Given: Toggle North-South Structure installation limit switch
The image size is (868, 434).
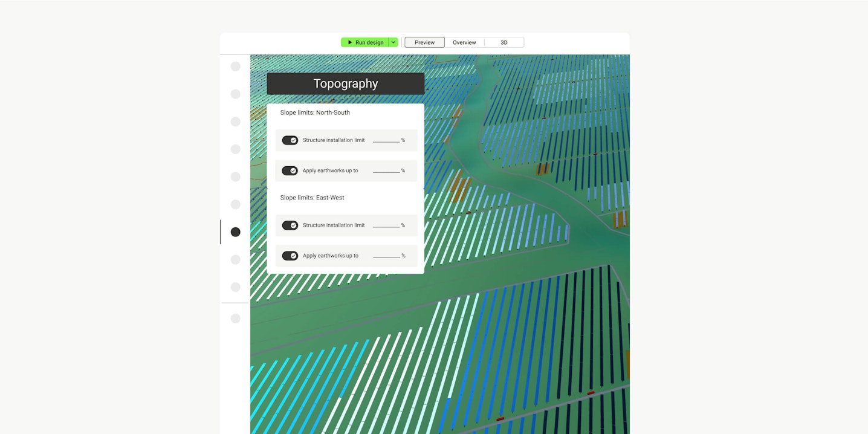Looking at the screenshot, I should click(x=290, y=140).
